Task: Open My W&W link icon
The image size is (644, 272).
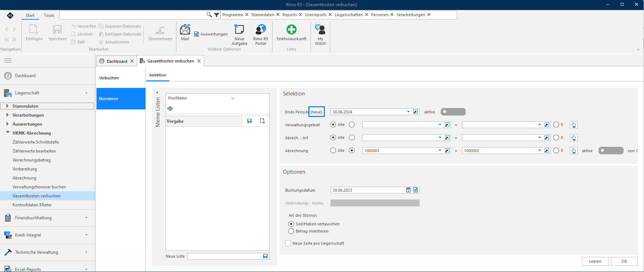Action: click(320, 29)
